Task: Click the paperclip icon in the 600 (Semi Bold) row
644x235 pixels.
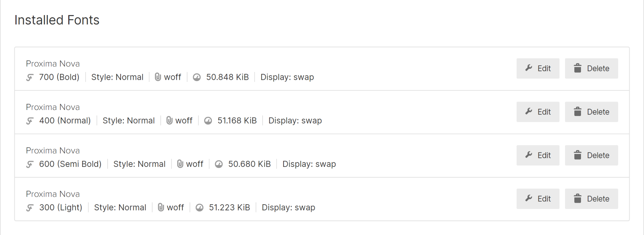Action: 180,164
